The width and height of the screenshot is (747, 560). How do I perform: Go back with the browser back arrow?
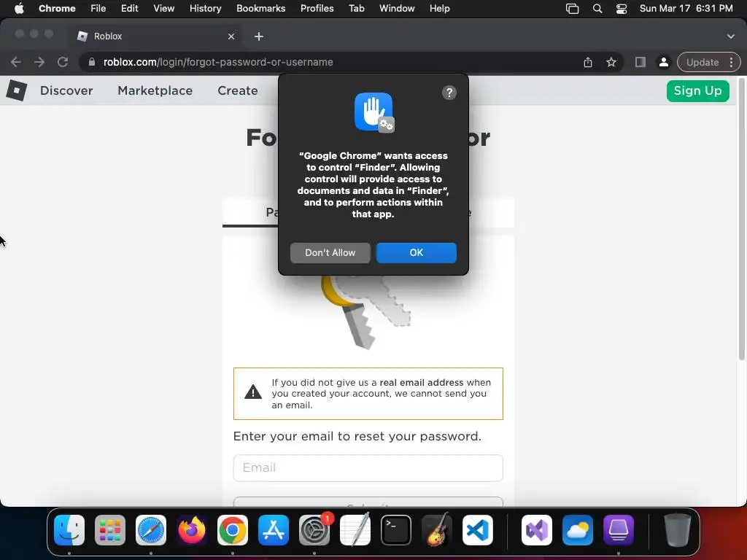click(16, 62)
